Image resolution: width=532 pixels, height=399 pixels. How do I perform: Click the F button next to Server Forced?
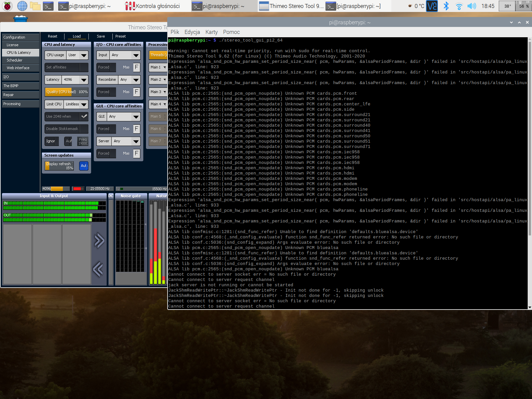click(x=136, y=153)
